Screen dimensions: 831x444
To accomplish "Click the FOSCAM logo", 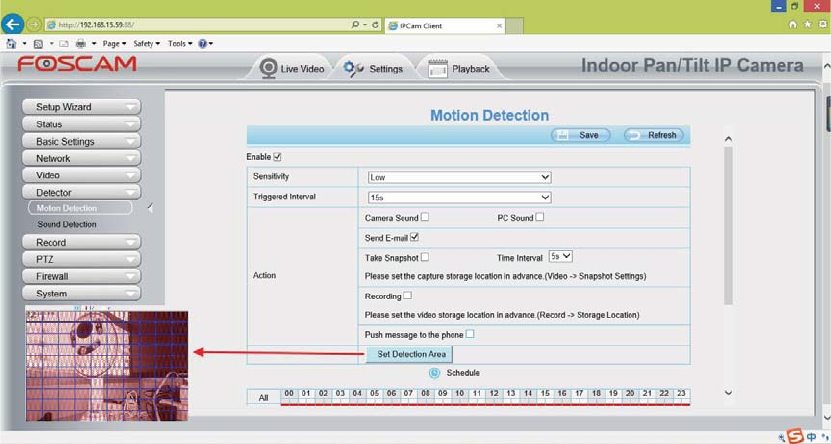I will [x=77, y=64].
